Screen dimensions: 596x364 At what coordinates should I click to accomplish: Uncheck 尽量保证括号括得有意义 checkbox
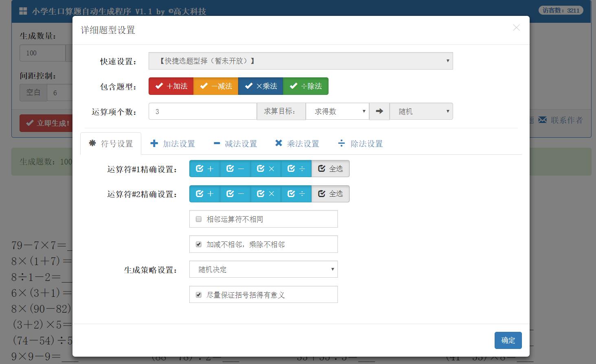[x=199, y=295]
